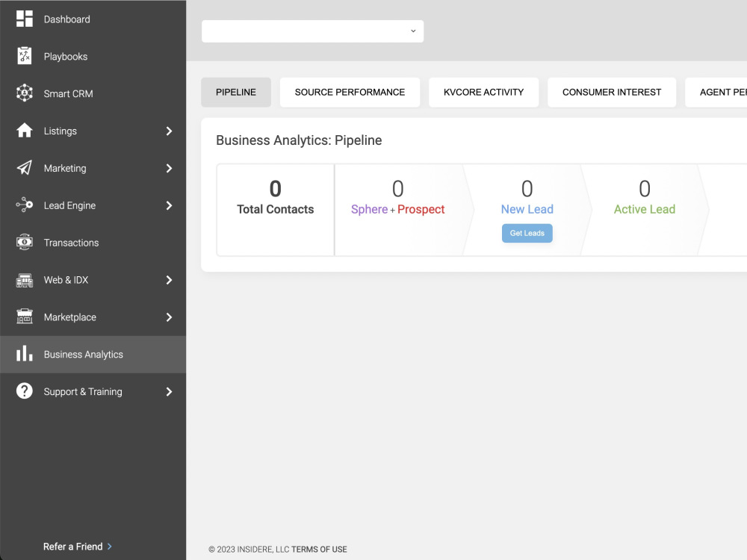The height and width of the screenshot is (560, 747).
Task: Open the Agent Performance tab
Action: [716, 93]
